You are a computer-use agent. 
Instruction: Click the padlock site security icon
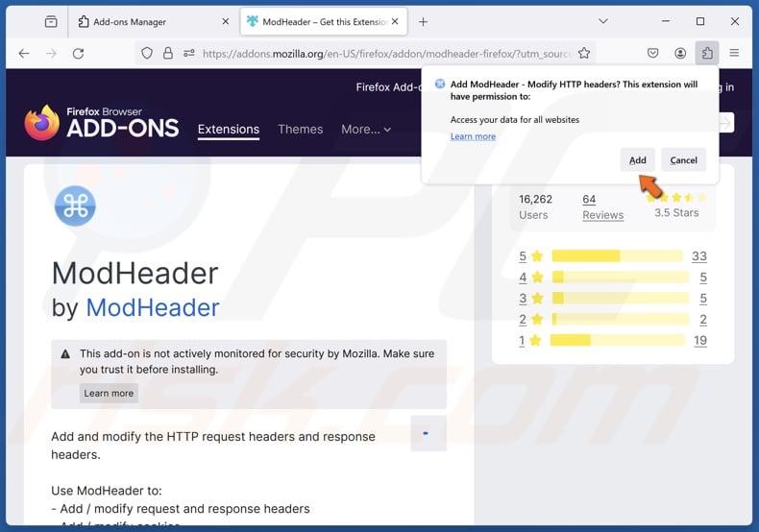[168, 53]
